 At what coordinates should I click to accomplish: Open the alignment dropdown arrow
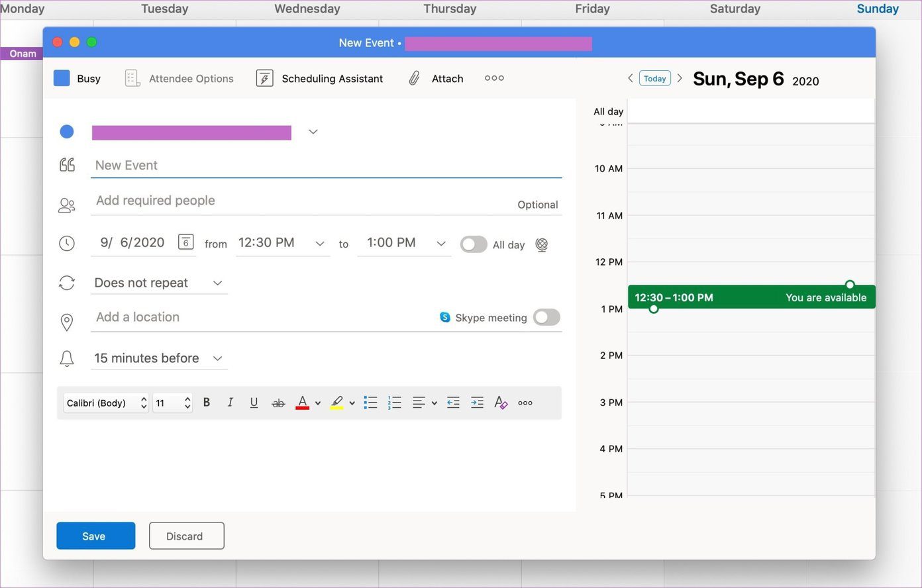pos(434,403)
